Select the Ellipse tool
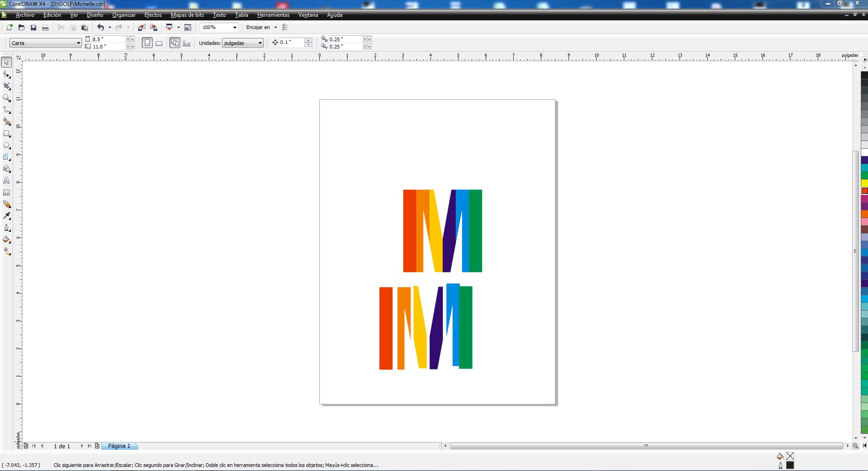 click(7, 146)
